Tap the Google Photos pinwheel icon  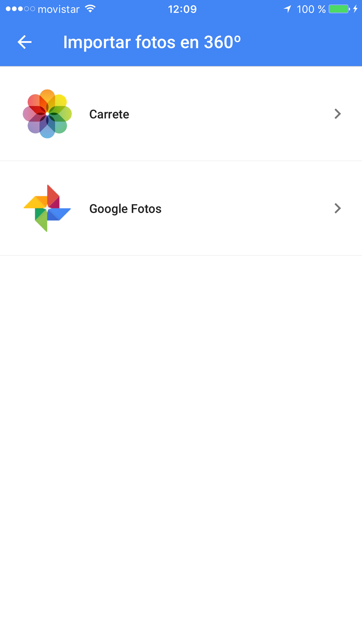pos(47,208)
